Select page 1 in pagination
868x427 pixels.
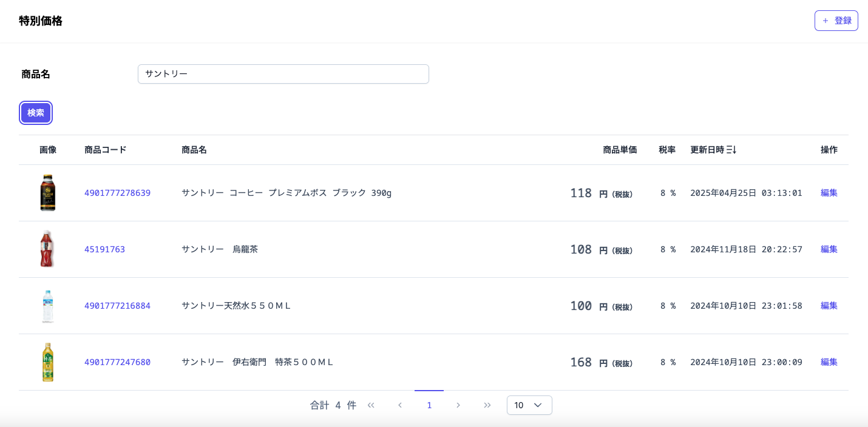(x=429, y=405)
